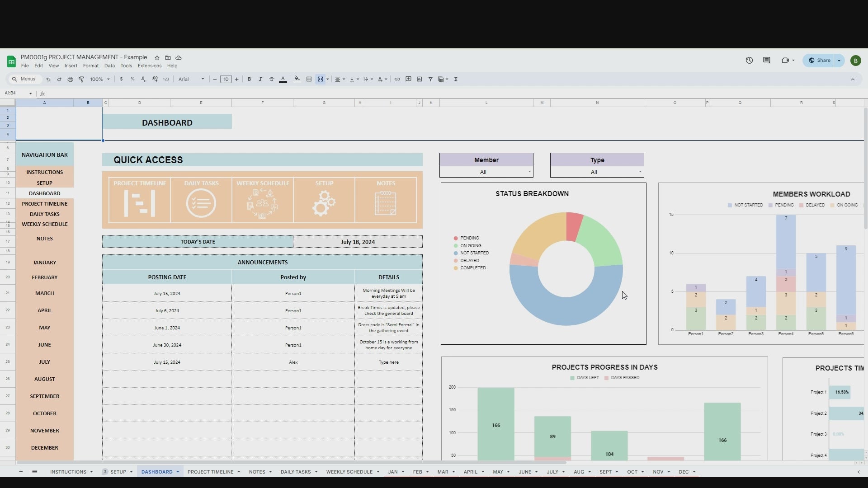This screenshot has width=868, height=488.
Task: Open the text rotation dropdown
Action: tap(382, 79)
